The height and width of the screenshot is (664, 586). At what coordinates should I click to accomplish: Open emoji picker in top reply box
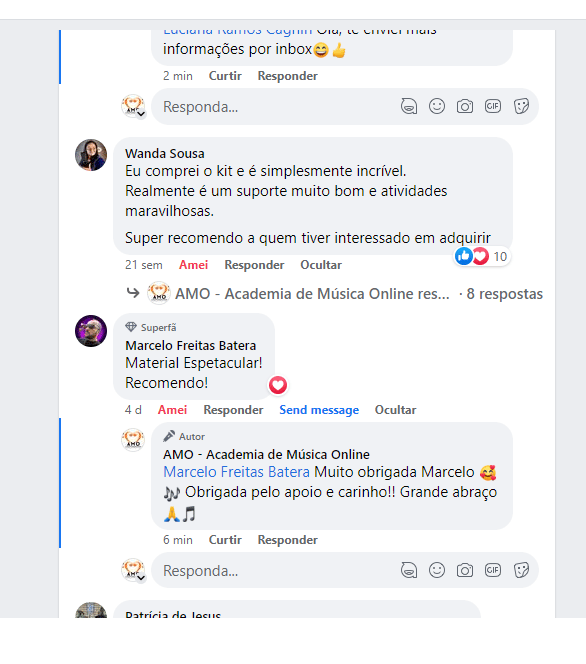point(437,106)
